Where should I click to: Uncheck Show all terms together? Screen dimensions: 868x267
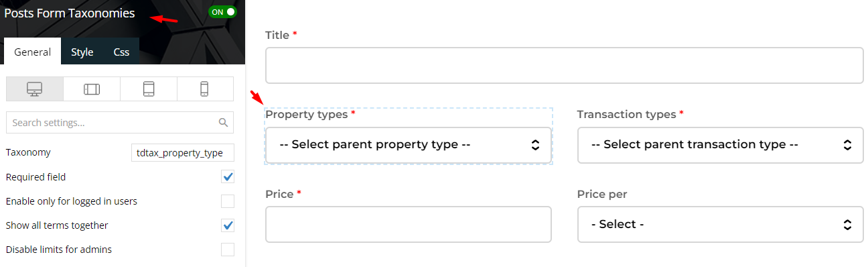click(228, 225)
